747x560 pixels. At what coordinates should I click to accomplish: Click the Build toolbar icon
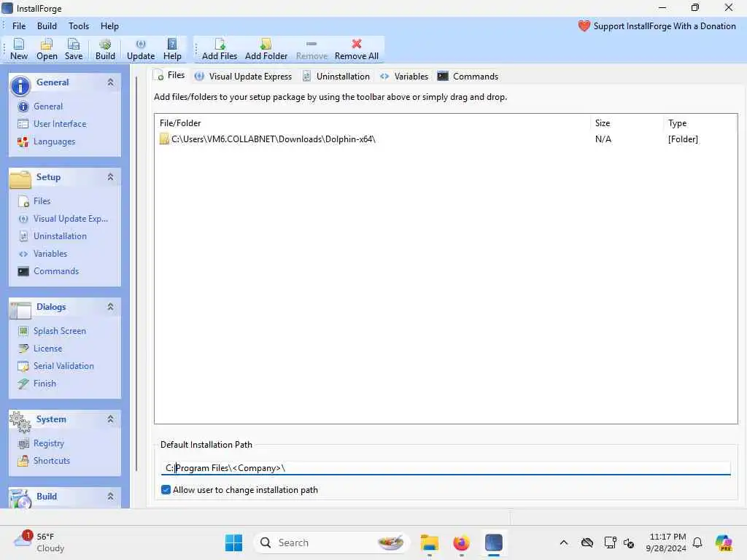coord(105,49)
